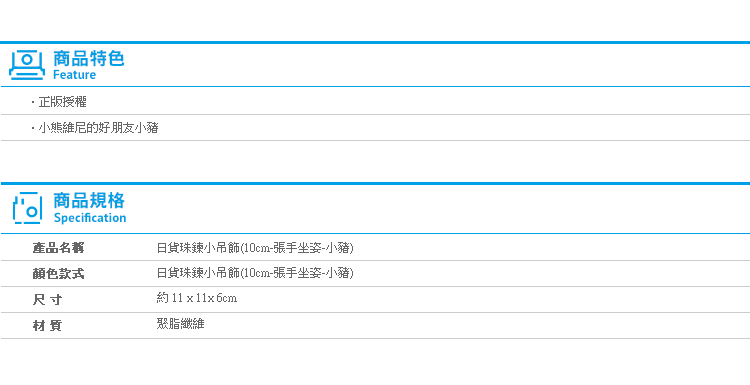The width and height of the screenshot is (750, 385).
Task: Click the color style value text
Action: 255,273
